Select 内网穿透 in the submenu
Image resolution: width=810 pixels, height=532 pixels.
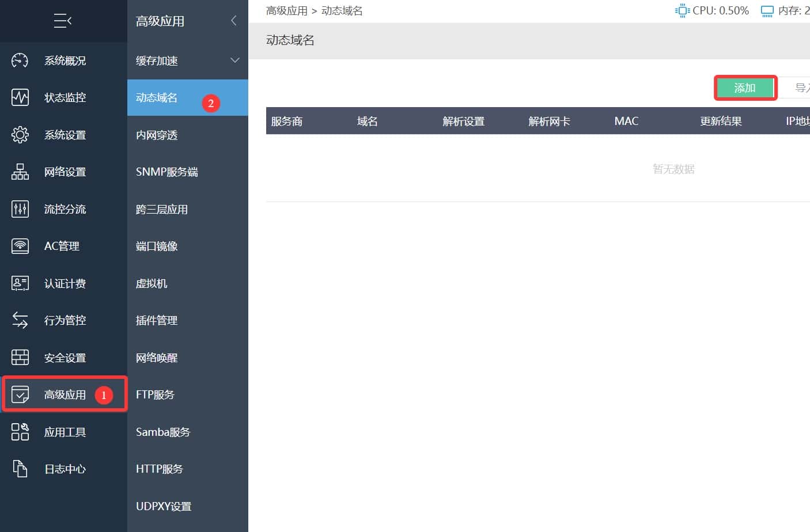pyautogui.click(x=157, y=135)
